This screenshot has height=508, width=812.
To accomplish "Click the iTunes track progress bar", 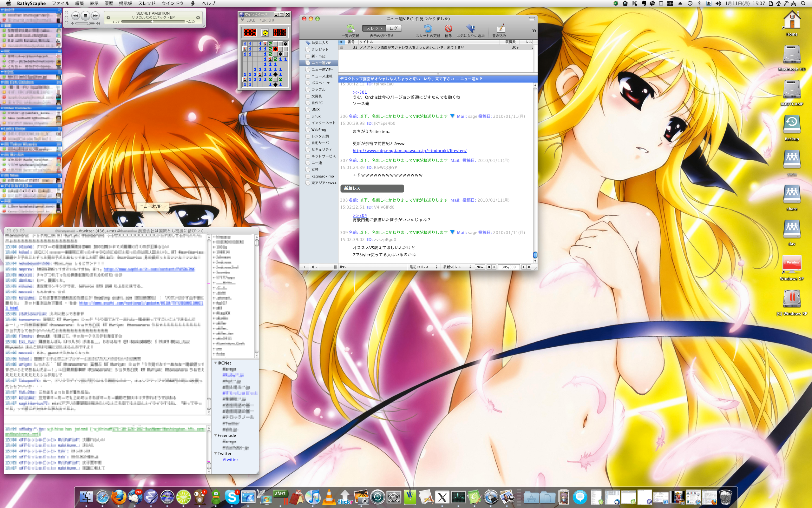I will pos(153,22).
